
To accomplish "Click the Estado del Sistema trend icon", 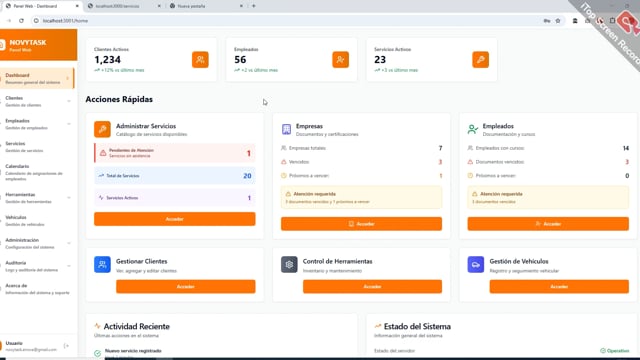I will 378,326.
